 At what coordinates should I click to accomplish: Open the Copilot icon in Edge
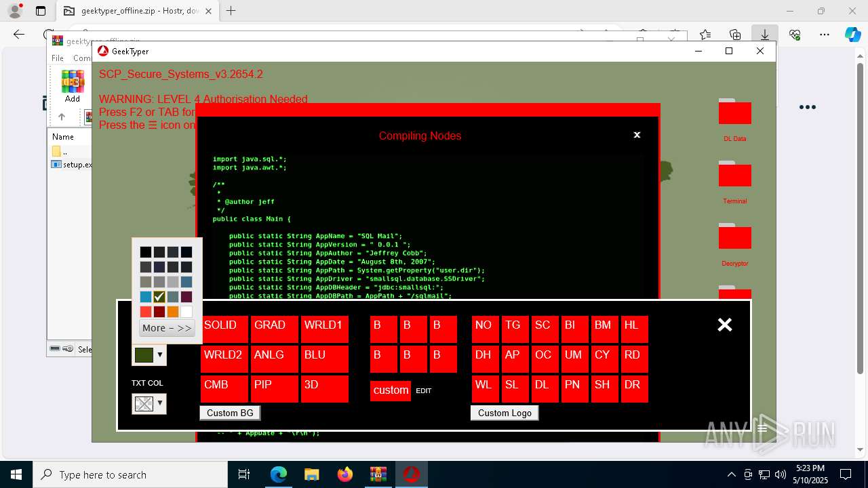coord(852,35)
